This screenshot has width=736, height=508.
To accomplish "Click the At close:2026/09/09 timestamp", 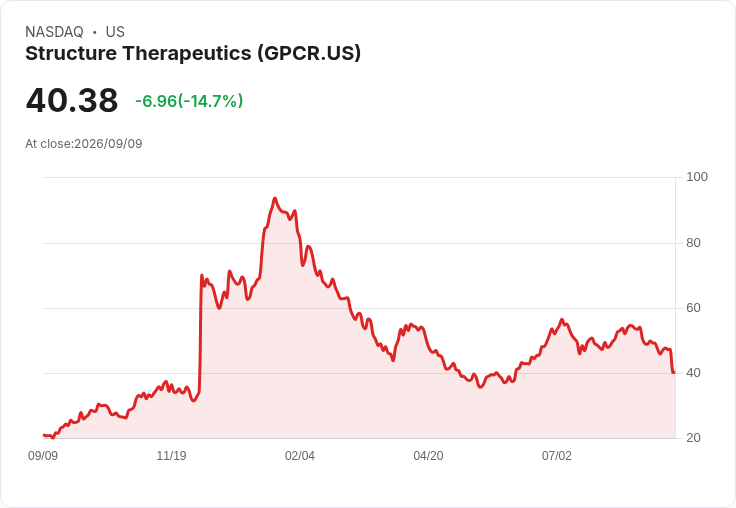I will 84,144.
